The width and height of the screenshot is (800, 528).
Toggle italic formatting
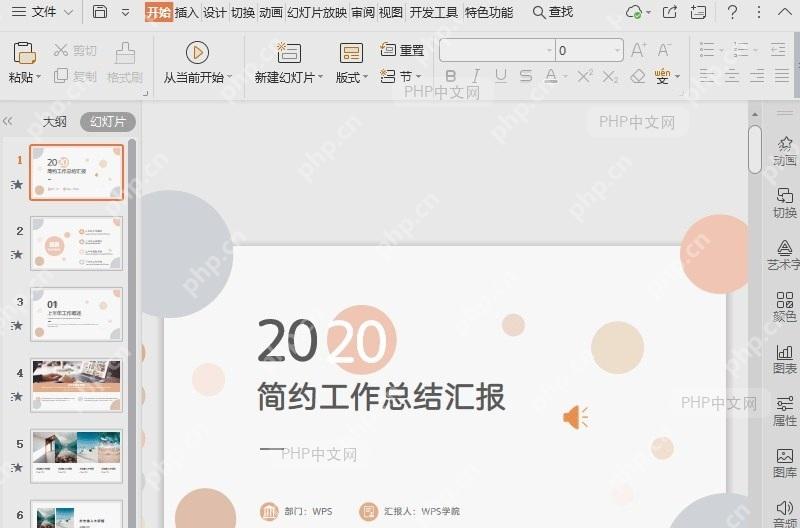click(476, 77)
